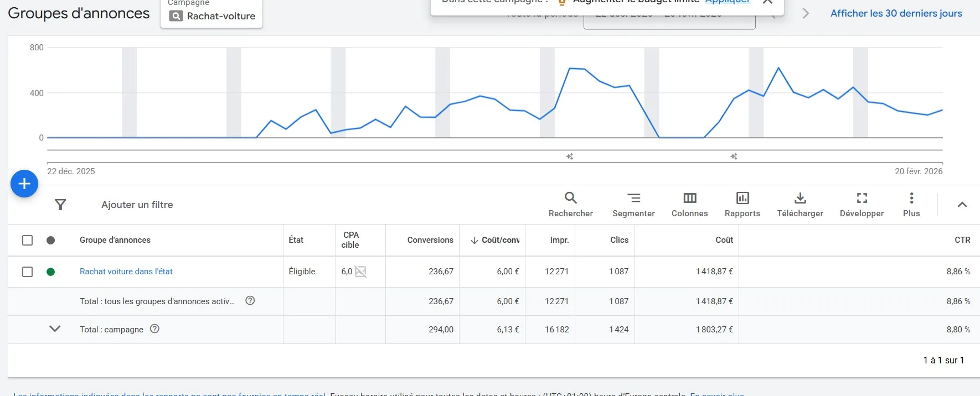980x396 pixels.
Task: Click Afficher les 30 derniers jours
Action: [896, 13]
